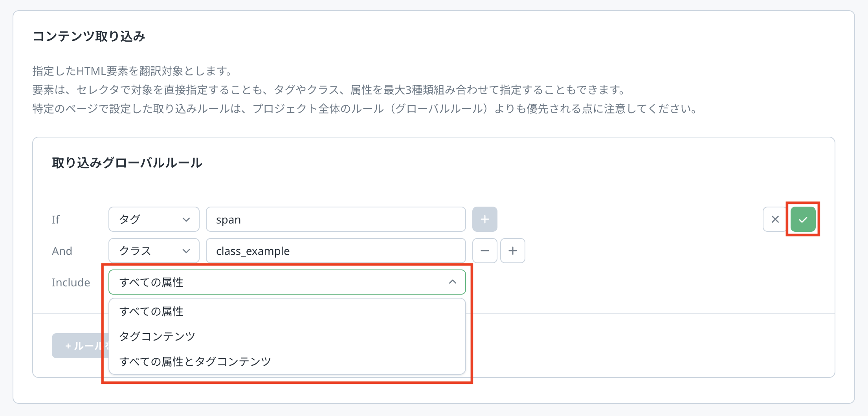Viewport: 868px width, 416px height.
Task: Collapse Include list using the up chevron
Action: pyautogui.click(x=452, y=282)
